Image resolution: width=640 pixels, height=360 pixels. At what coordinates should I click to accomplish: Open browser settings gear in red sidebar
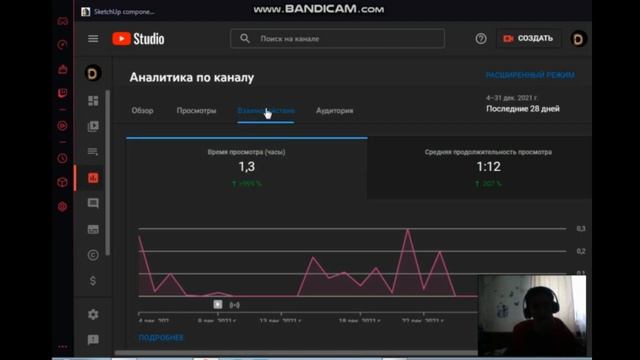coord(62,207)
